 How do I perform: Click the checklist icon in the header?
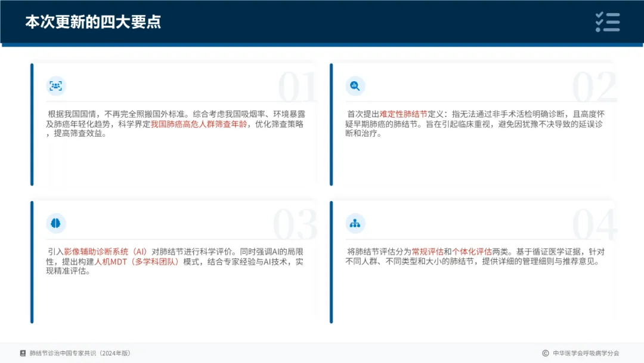pyautogui.click(x=608, y=21)
